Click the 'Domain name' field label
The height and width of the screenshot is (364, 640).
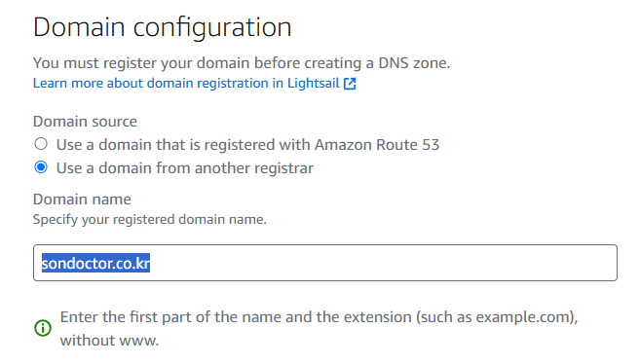[x=82, y=200]
